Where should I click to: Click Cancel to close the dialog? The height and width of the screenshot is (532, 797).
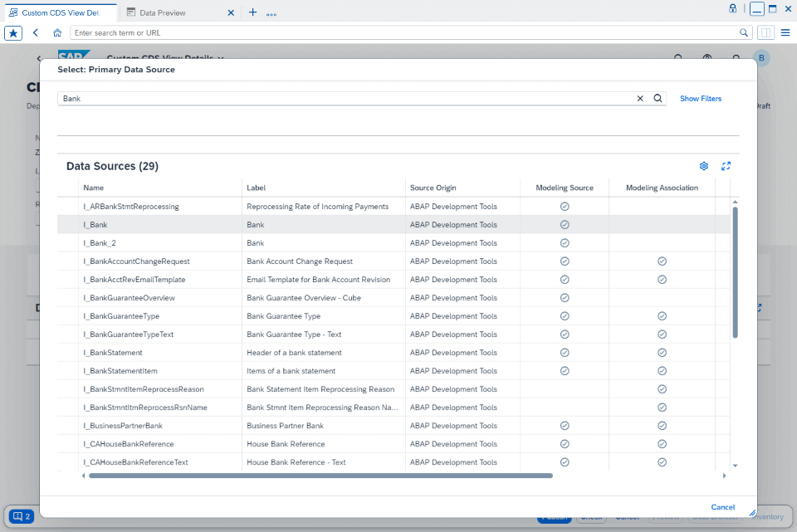(722, 507)
